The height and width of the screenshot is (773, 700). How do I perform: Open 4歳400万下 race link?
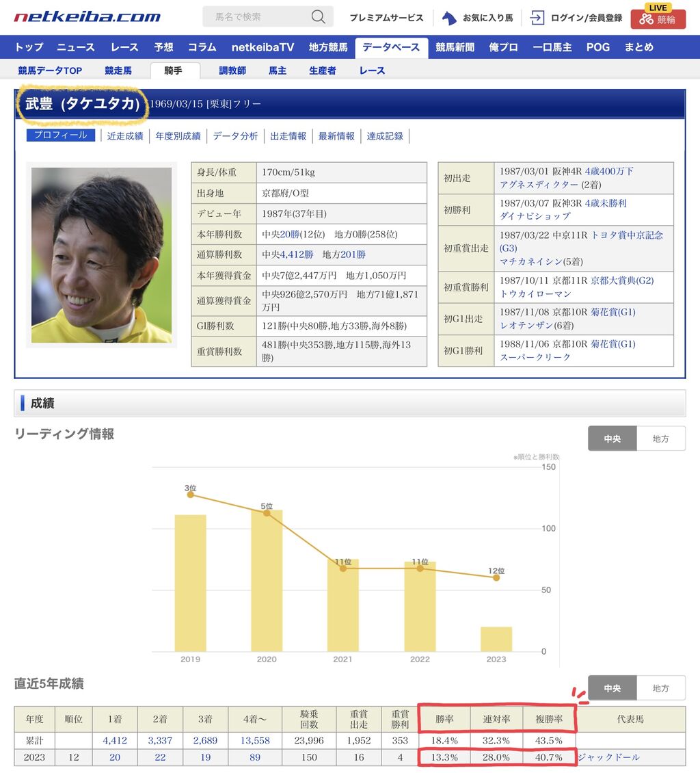tap(609, 171)
